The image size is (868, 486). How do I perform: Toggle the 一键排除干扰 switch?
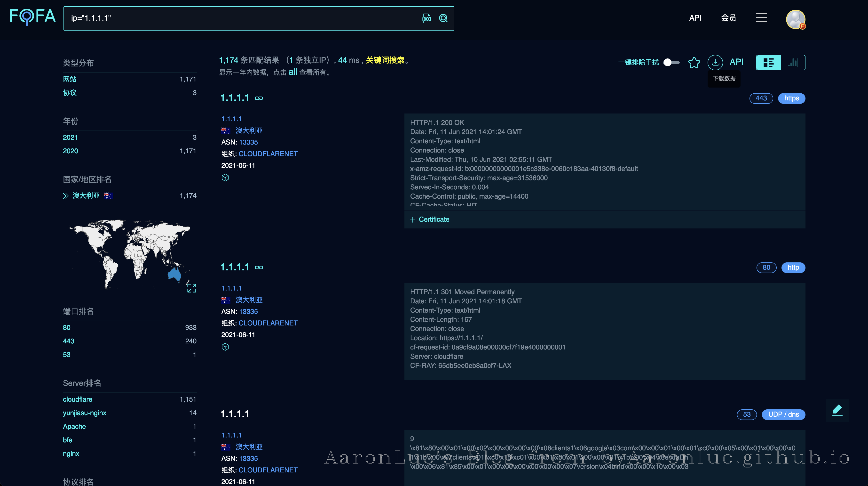671,62
